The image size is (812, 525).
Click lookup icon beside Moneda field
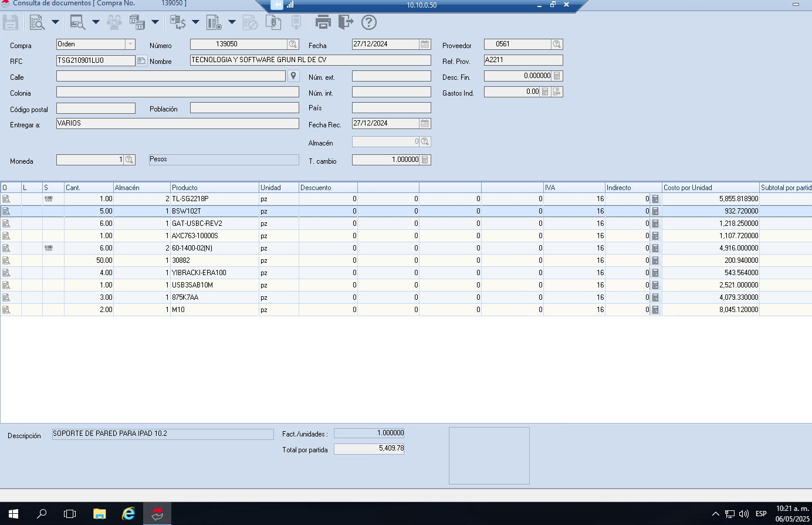pos(129,160)
